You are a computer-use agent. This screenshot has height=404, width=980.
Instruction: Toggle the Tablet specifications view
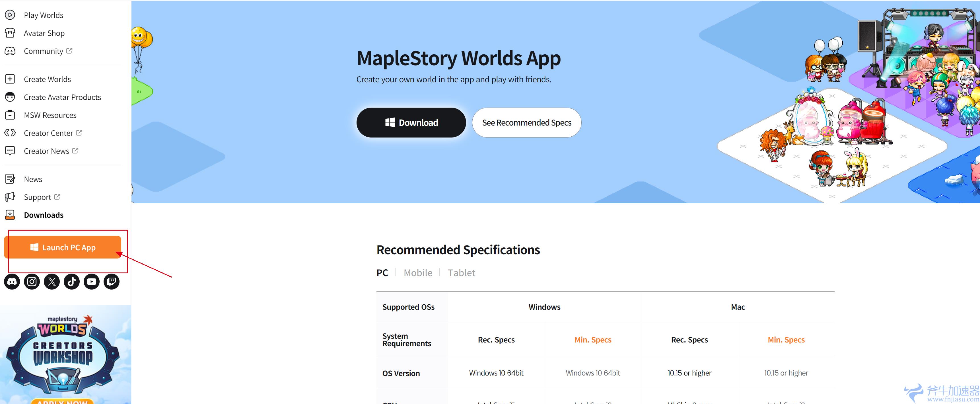(462, 272)
